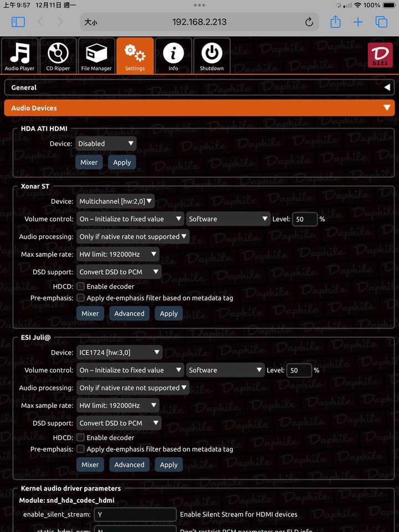399x532 pixels.
Task: Open ESI Juli@ DSD support dropdown
Action: (x=119, y=423)
